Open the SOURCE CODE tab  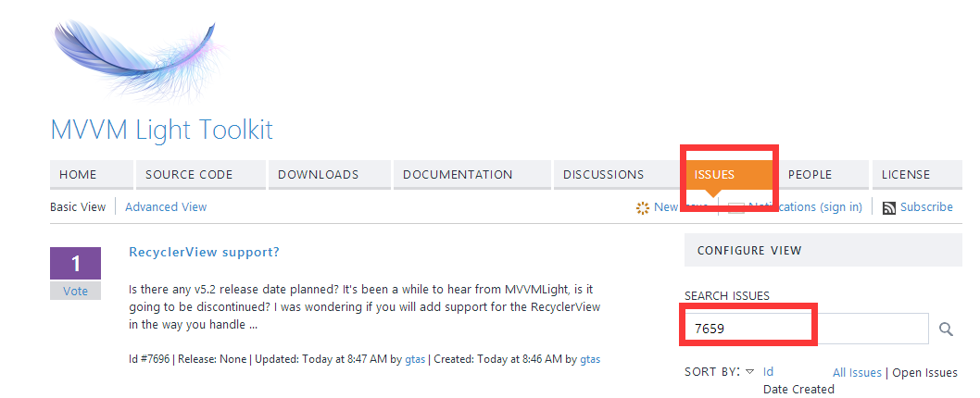pos(201,174)
